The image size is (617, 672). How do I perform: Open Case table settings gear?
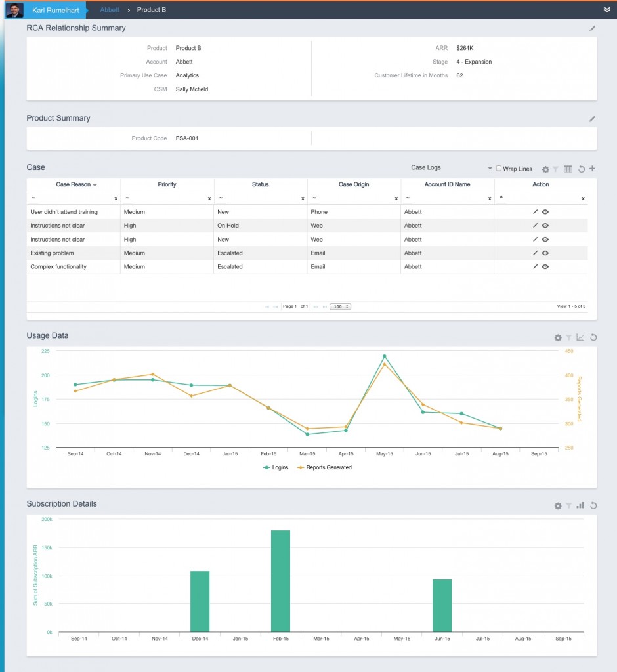click(545, 169)
